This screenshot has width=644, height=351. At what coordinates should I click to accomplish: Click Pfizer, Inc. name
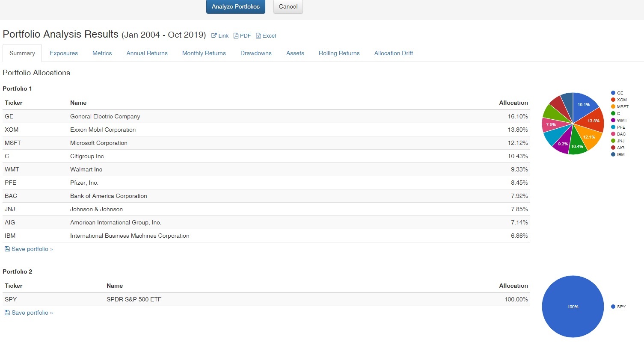84,183
